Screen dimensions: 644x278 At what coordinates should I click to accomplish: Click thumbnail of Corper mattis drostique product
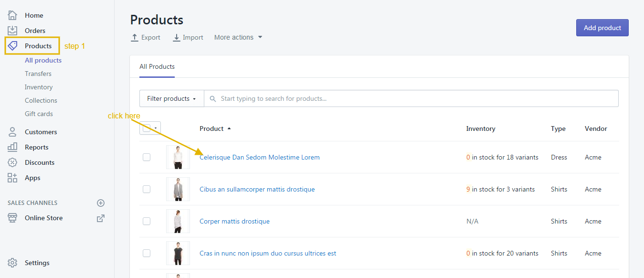pyautogui.click(x=178, y=221)
